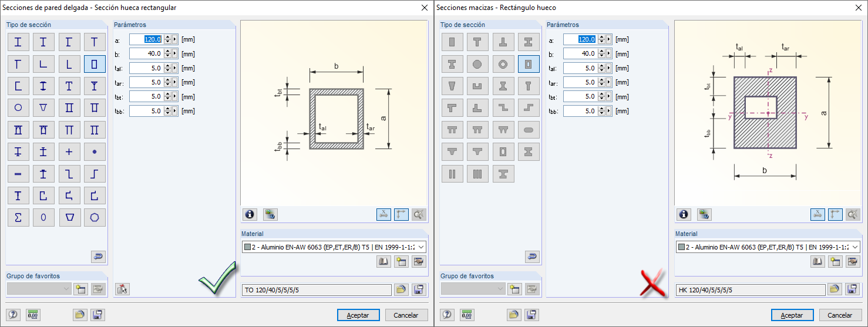This screenshot has height=327, width=868.
Task: Click the HK 120/40/5/5/5/5 name field
Action: 750,289
